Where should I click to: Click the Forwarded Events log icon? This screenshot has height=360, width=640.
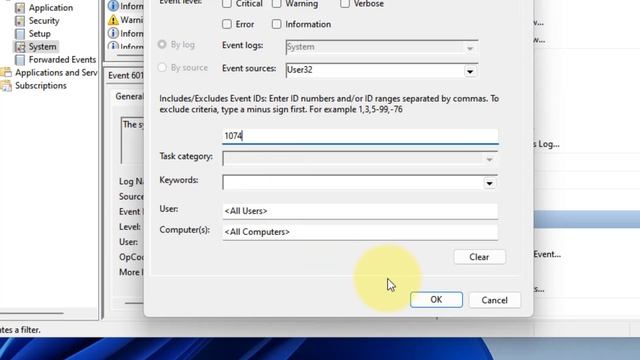[20, 60]
